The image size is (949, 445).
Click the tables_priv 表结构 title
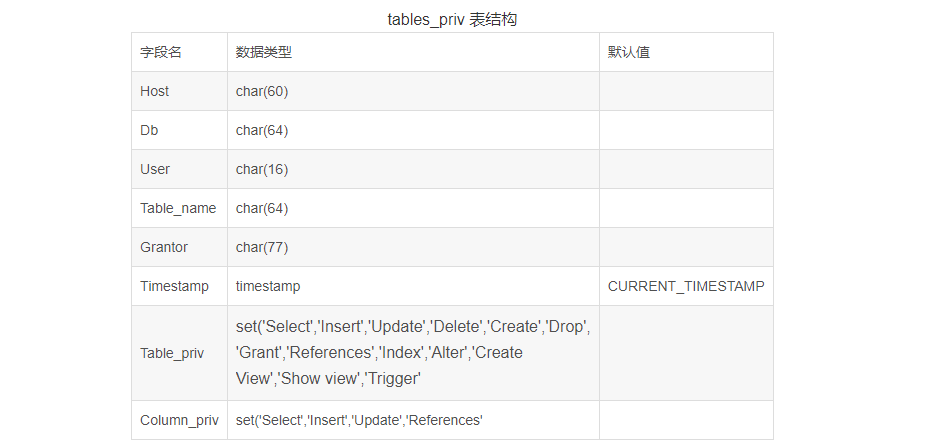click(452, 19)
